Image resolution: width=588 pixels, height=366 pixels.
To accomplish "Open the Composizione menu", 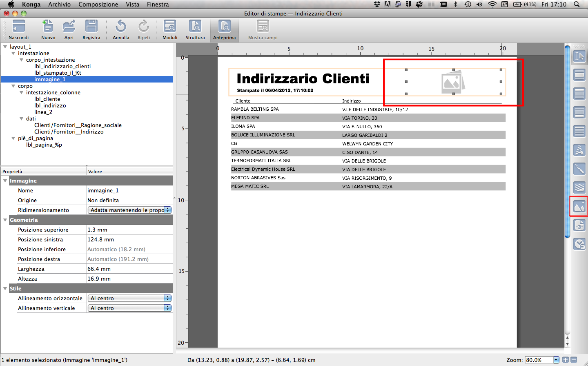I will click(x=98, y=4).
